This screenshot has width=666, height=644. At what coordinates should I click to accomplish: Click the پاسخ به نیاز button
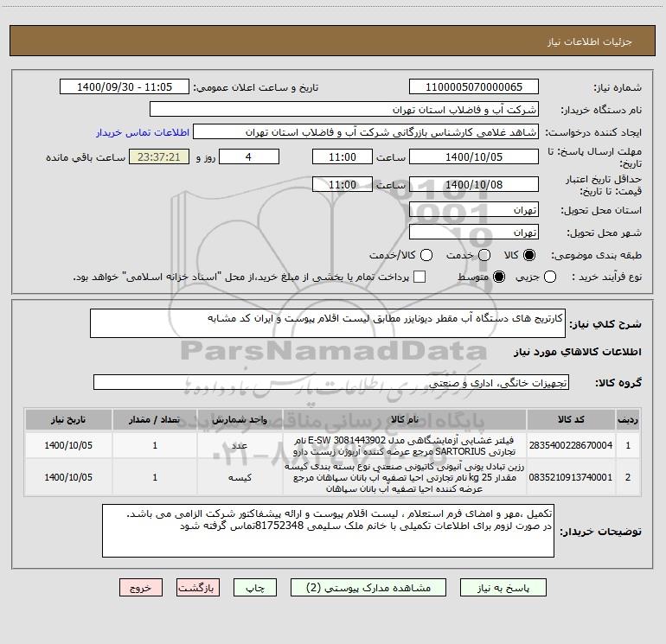[x=503, y=588]
